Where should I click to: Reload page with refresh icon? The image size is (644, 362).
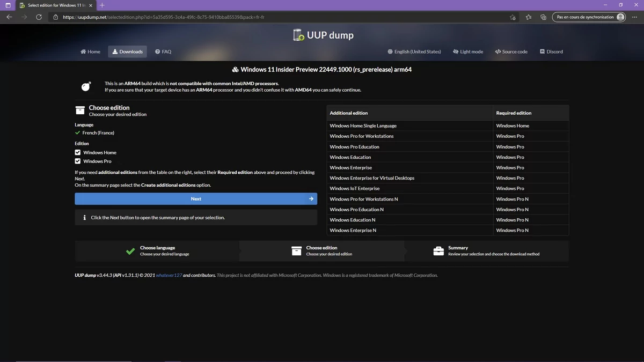click(38, 17)
